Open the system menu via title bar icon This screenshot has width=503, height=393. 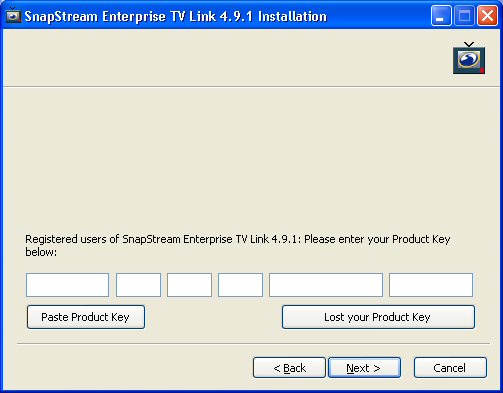pos(13,16)
